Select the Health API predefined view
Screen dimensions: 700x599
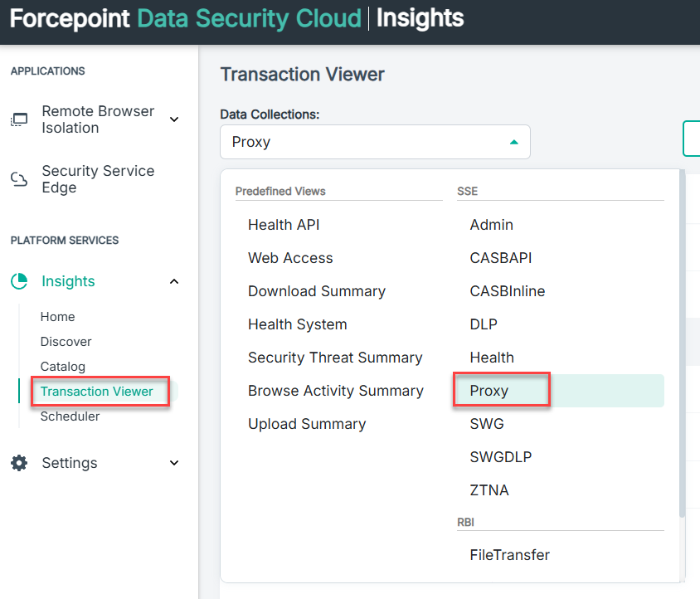click(284, 225)
